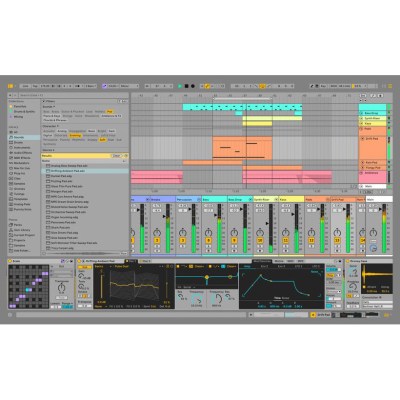
Task: Click the Link button in control bar
Action: point(26,86)
